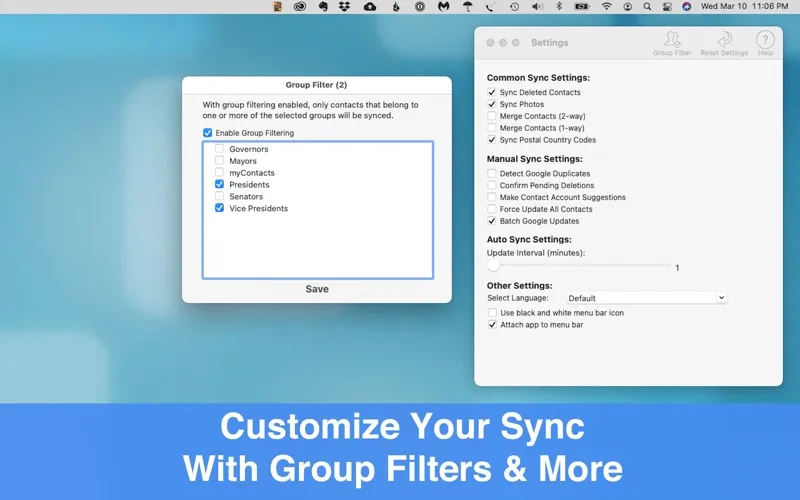
Task: Open Wi-Fi menu in the menu bar
Action: click(x=606, y=7)
